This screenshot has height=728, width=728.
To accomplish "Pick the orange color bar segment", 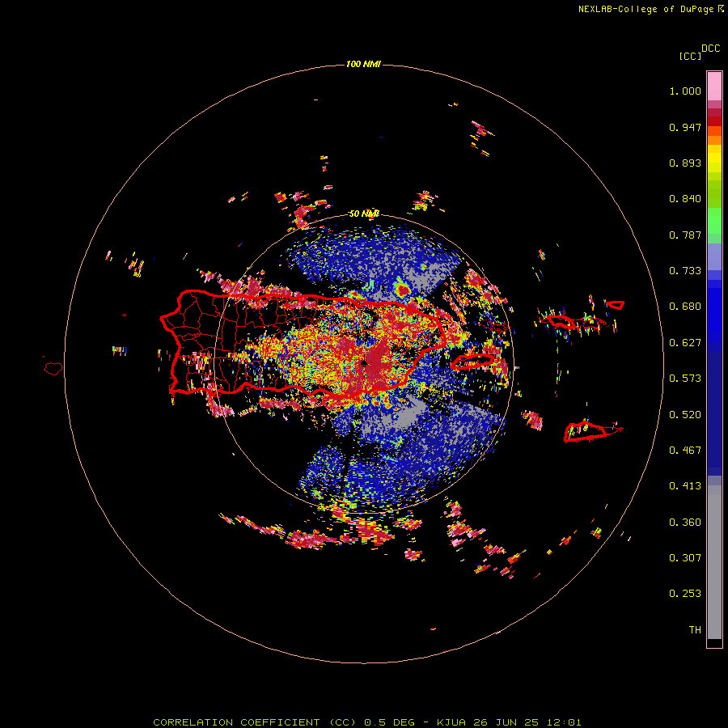I will pyautogui.click(x=714, y=140).
